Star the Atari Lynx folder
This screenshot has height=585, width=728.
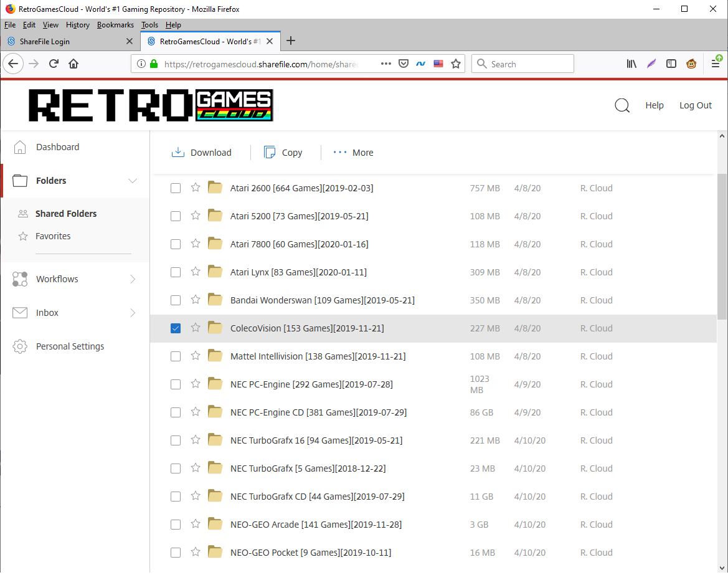click(196, 272)
